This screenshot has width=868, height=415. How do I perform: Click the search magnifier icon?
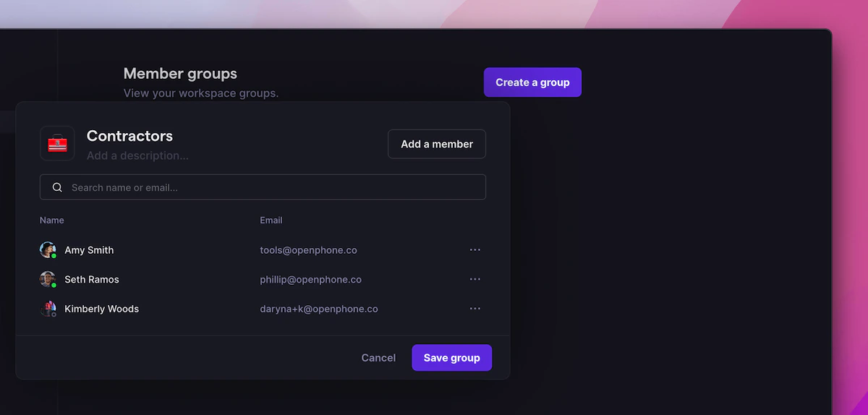(x=57, y=187)
